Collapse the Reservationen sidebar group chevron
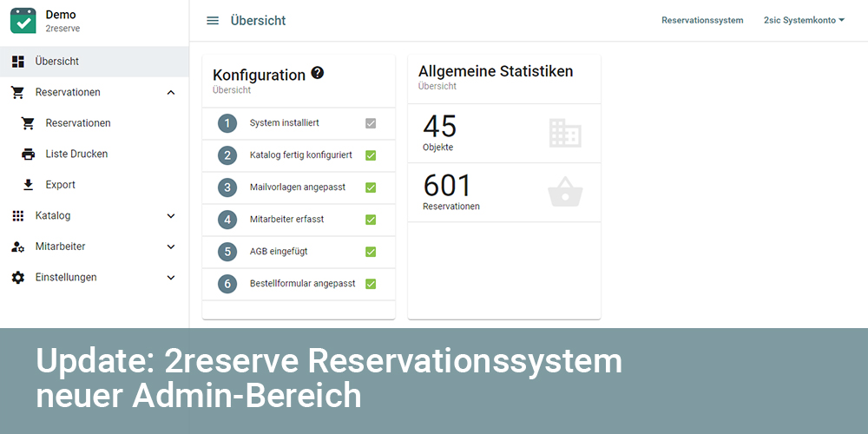Viewport: 868px width, 434px height. pyautogui.click(x=171, y=93)
